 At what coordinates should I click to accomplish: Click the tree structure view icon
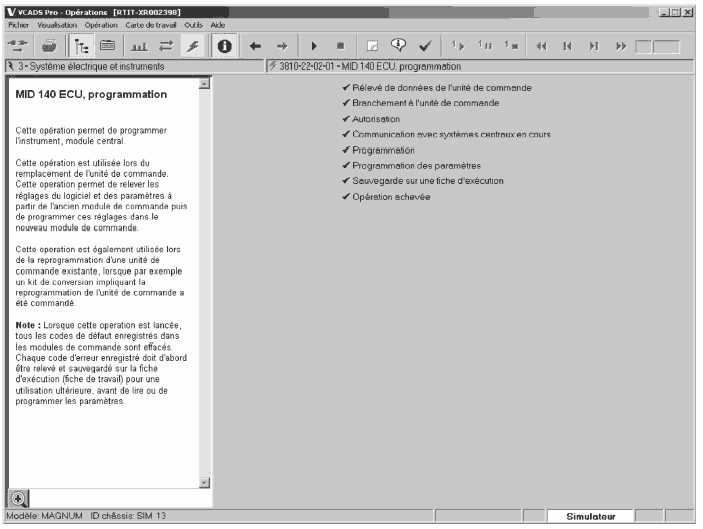(86, 46)
